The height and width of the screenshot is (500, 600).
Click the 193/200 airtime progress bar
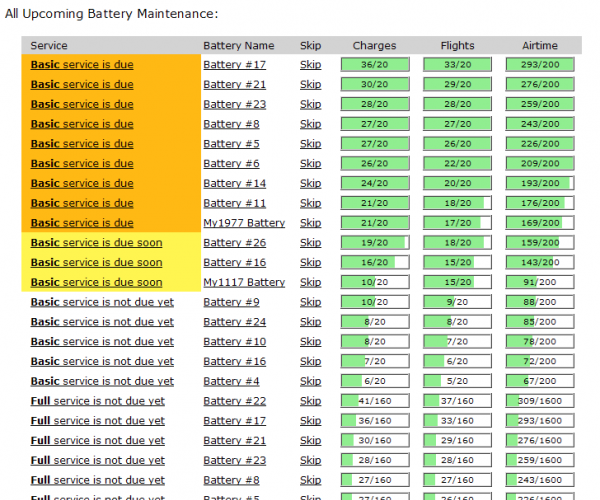pyautogui.click(x=540, y=184)
